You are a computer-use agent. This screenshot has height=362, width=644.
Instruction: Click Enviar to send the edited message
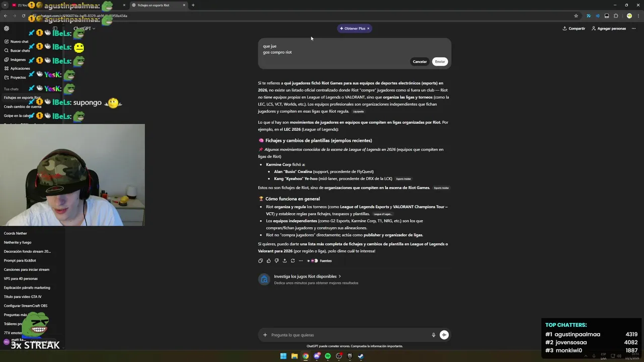pos(440,61)
